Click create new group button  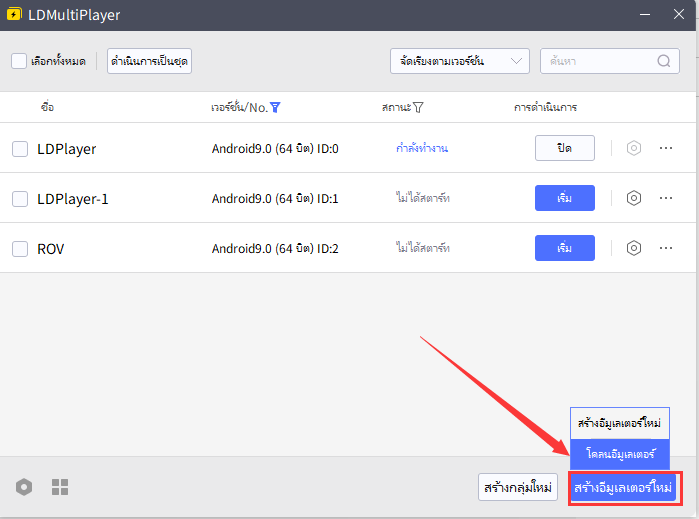click(518, 487)
